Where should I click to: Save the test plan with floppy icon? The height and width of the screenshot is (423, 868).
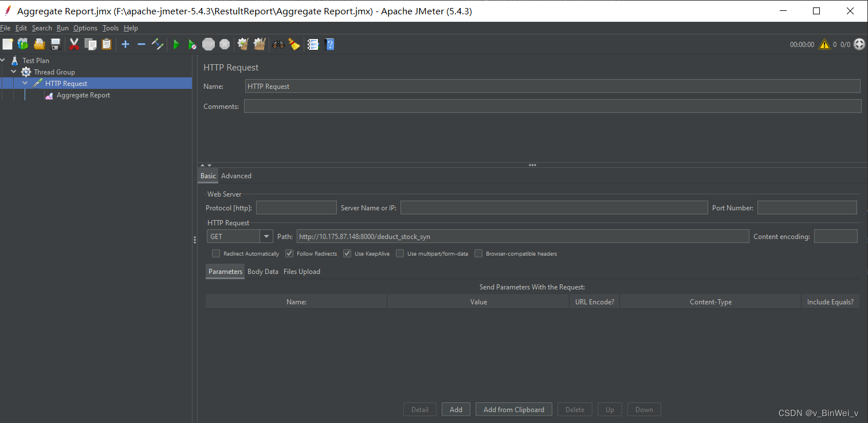click(56, 44)
